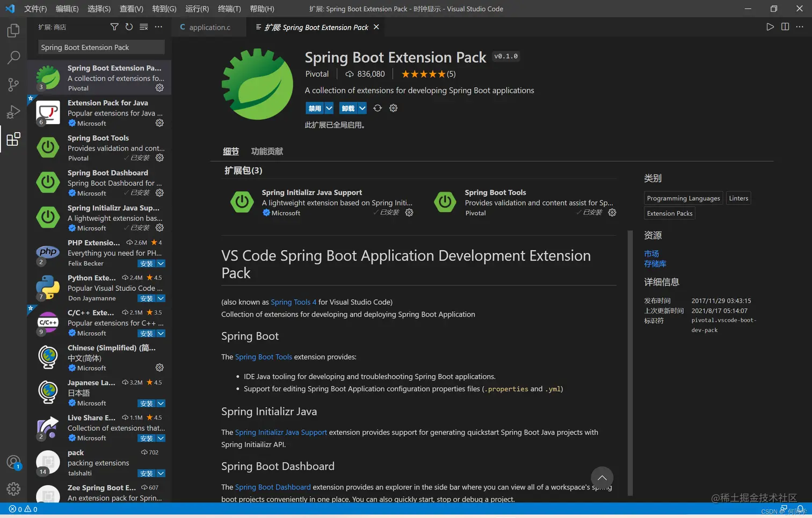Open the 帮助(H) menu

262,9
